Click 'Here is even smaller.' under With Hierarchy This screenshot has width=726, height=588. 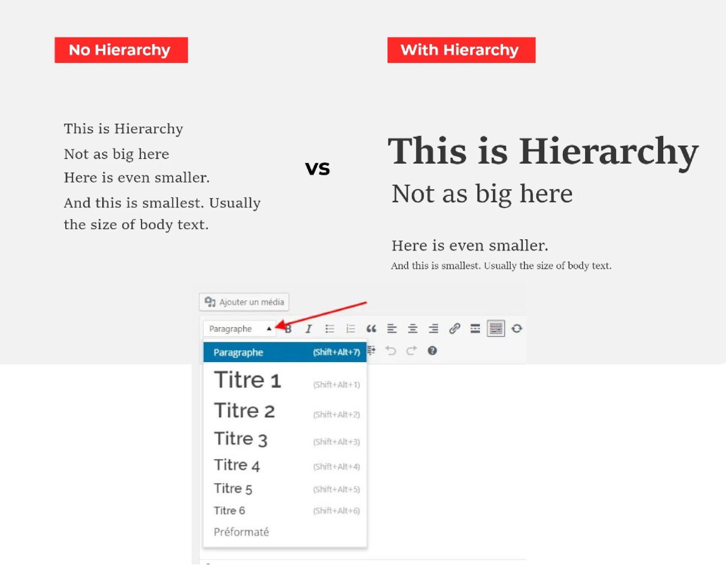[x=470, y=246]
